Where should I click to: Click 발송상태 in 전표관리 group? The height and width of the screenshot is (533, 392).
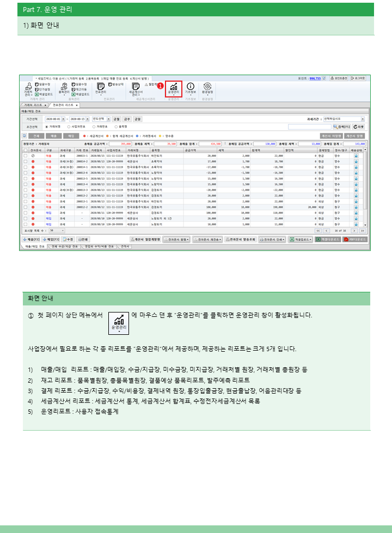tap(116, 84)
